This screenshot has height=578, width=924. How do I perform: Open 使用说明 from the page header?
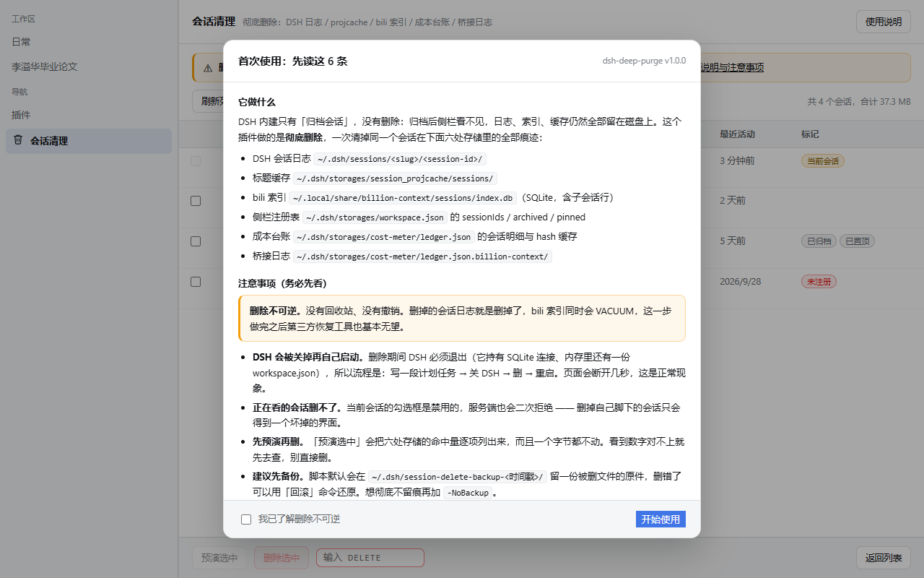coord(884,22)
